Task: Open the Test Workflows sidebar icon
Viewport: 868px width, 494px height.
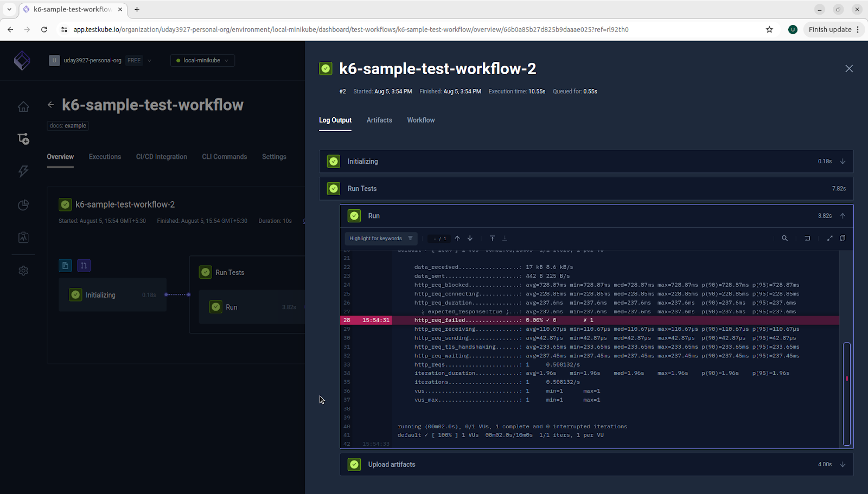Action: pyautogui.click(x=23, y=139)
